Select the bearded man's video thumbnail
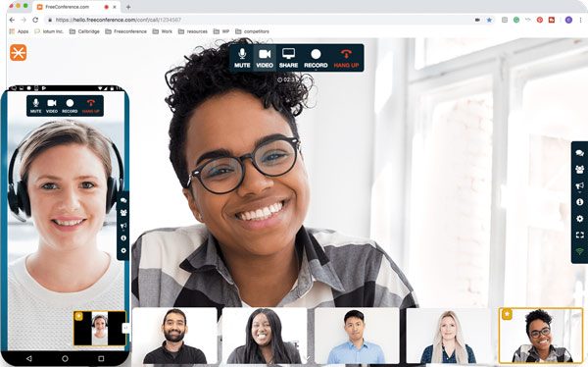 point(174,336)
